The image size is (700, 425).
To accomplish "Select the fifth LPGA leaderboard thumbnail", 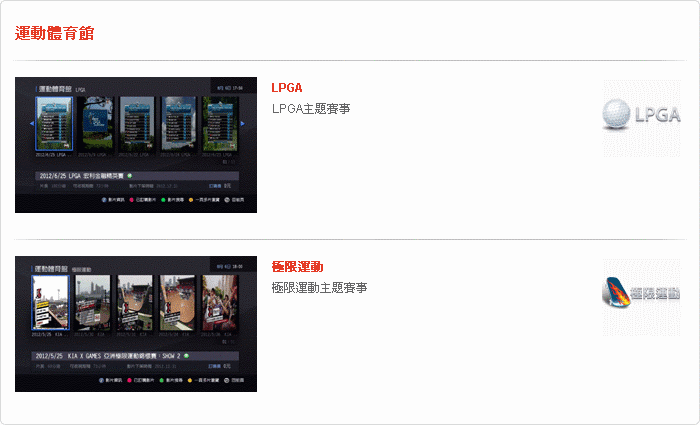I will coord(220,124).
